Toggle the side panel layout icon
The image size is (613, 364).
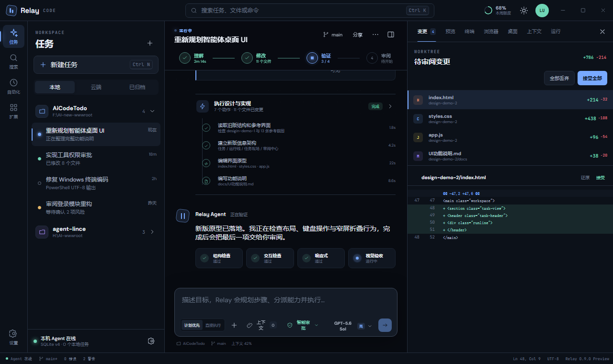(391, 34)
